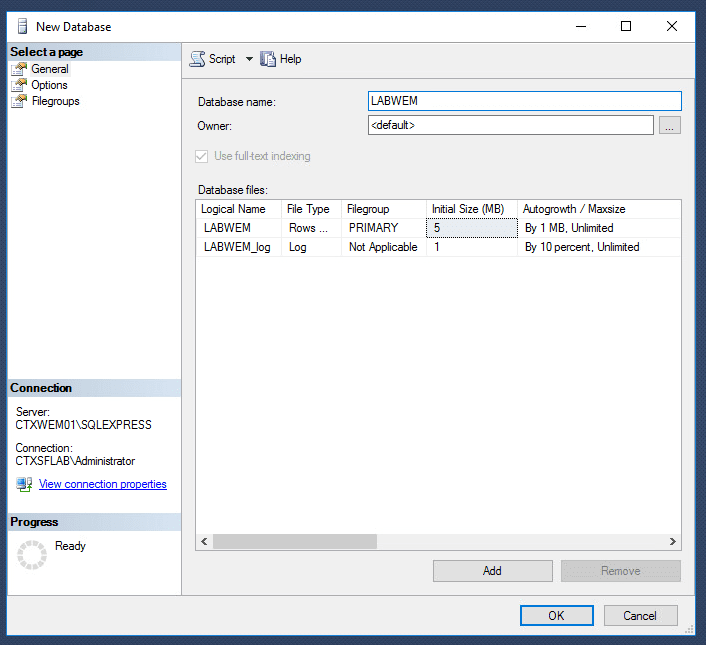Open View connection properties link
706x645 pixels.
[x=103, y=484]
